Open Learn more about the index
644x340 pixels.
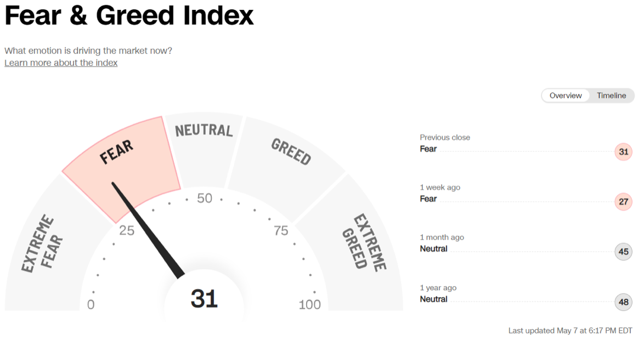[61, 63]
